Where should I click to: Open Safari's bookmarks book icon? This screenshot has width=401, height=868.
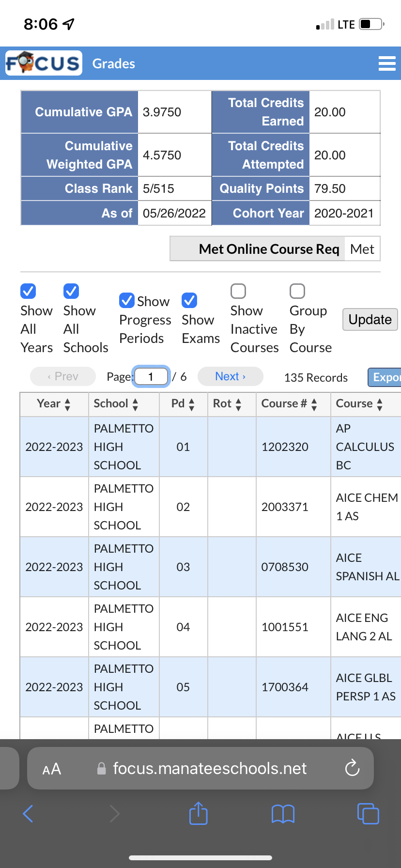(x=283, y=814)
